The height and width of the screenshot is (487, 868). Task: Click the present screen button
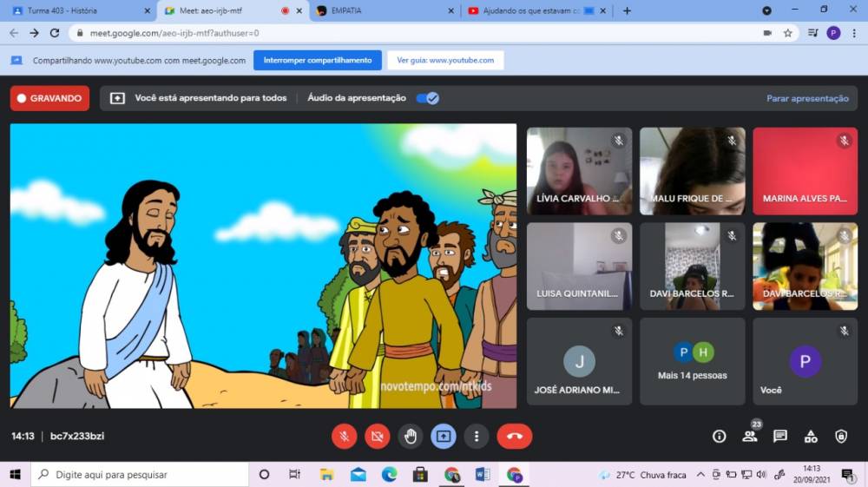tap(444, 436)
